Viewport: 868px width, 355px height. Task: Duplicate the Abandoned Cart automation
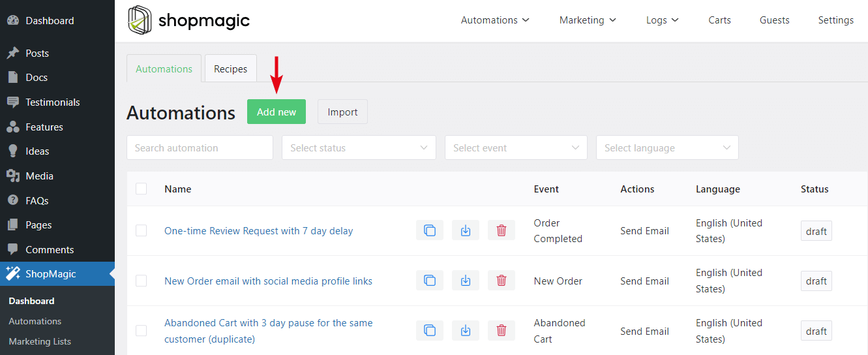430,331
